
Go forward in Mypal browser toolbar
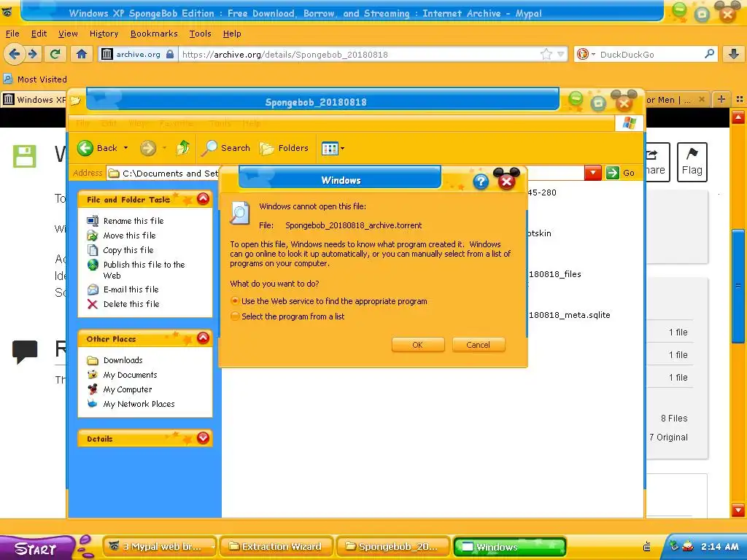(32, 54)
